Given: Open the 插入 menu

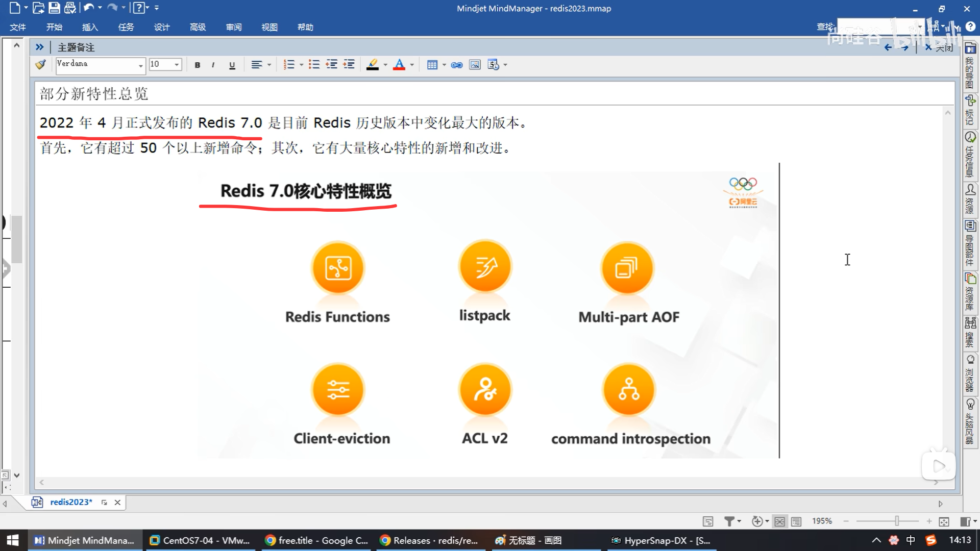Looking at the screenshot, I should [90, 27].
